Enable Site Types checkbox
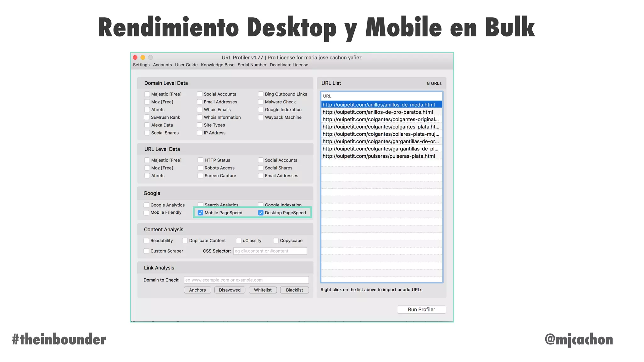Viewport: 644px width, 362px height. tap(200, 125)
